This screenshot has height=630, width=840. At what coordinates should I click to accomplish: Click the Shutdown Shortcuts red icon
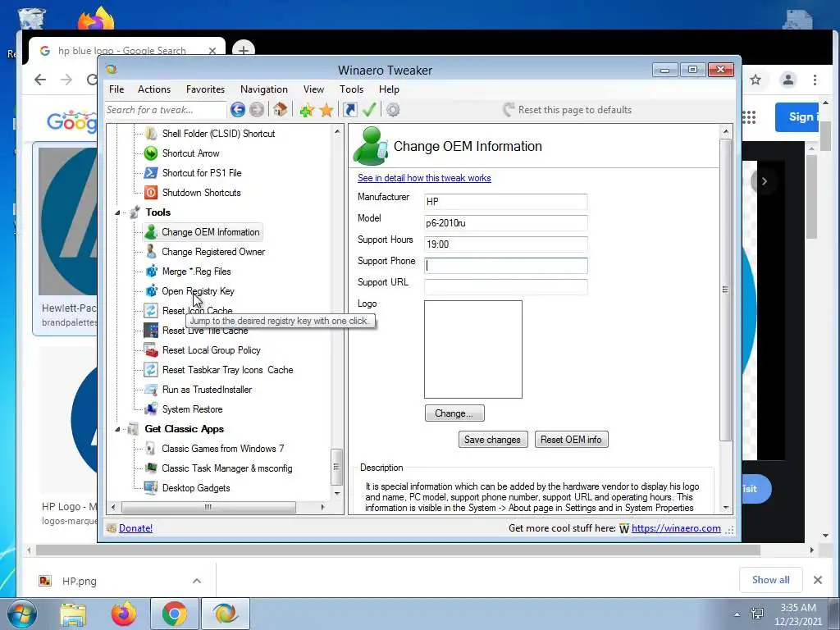point(151,192)
